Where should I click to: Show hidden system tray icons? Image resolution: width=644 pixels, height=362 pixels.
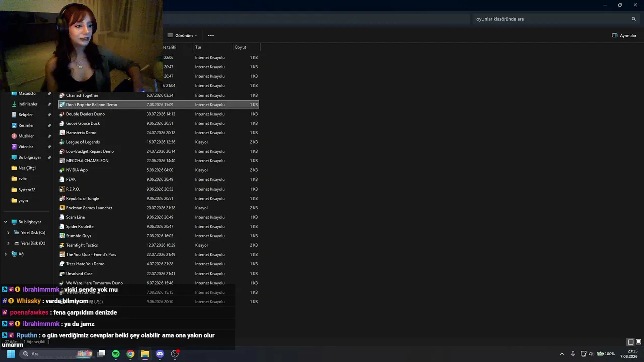pyautogui.click(x=562, y=354)
